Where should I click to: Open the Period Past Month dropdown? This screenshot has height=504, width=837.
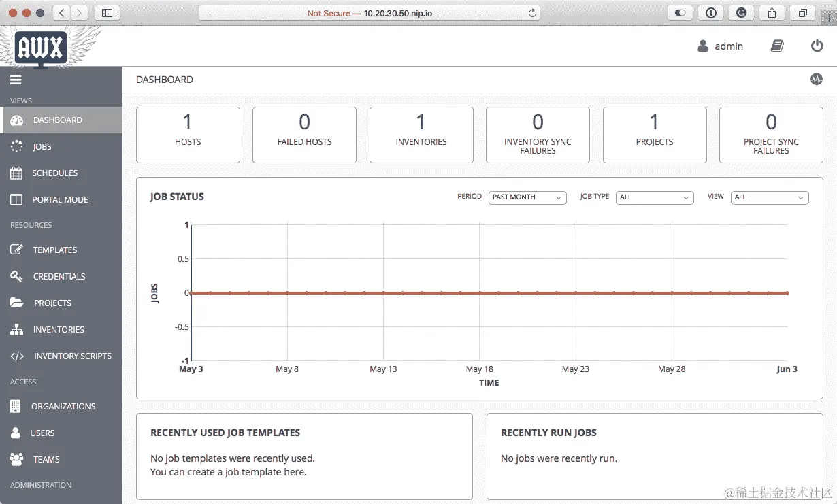point(527,197)
